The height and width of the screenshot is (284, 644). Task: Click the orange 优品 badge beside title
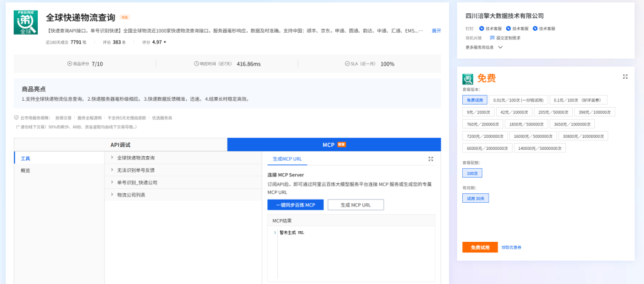point(125,17)
